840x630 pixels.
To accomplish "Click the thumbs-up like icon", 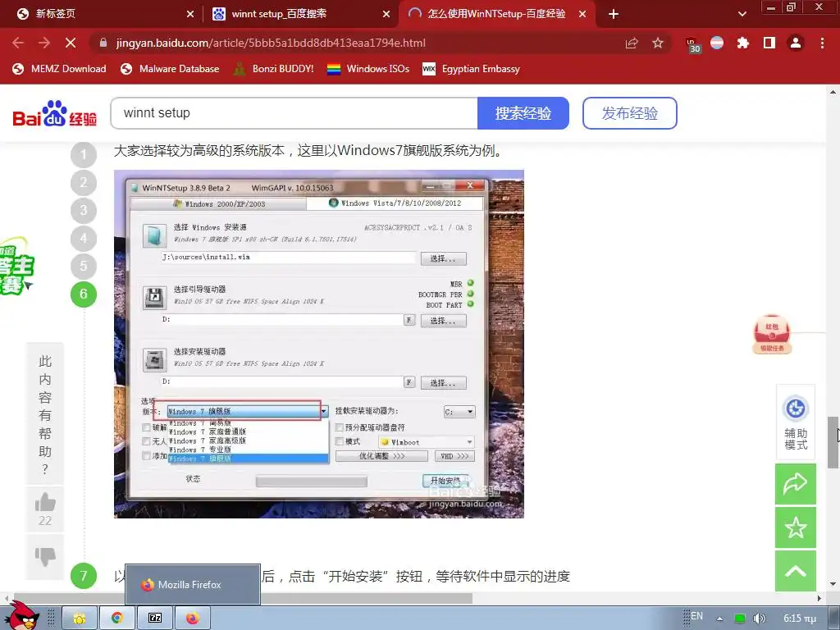I will [x=45, y=503].
